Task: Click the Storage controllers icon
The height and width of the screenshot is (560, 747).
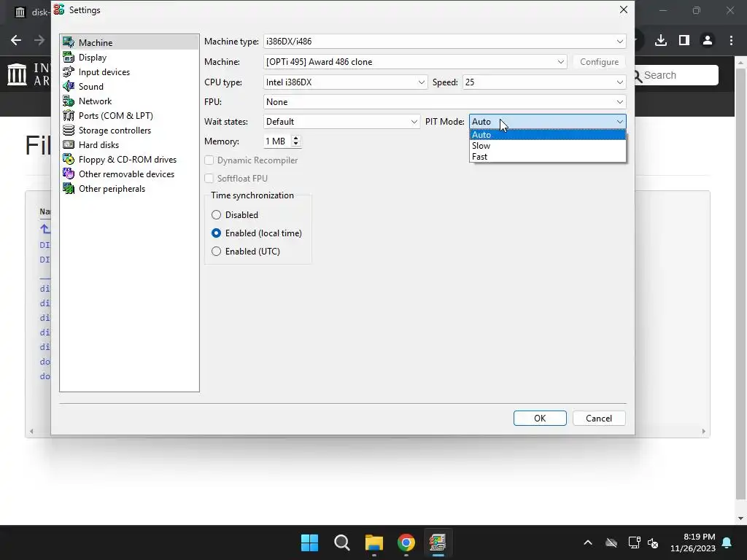Action: pyautogui.click(x=69, y=130)
